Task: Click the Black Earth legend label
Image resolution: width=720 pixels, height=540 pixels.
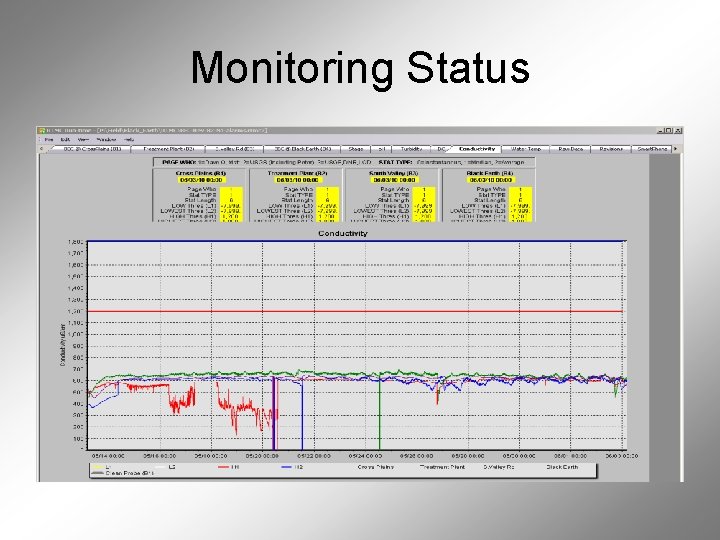Action: coord(562,467)
